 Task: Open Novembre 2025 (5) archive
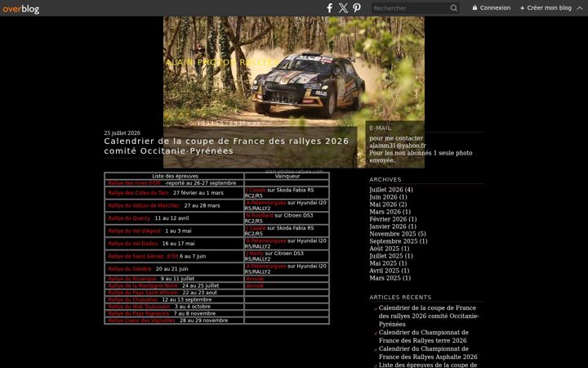[398, 234]
